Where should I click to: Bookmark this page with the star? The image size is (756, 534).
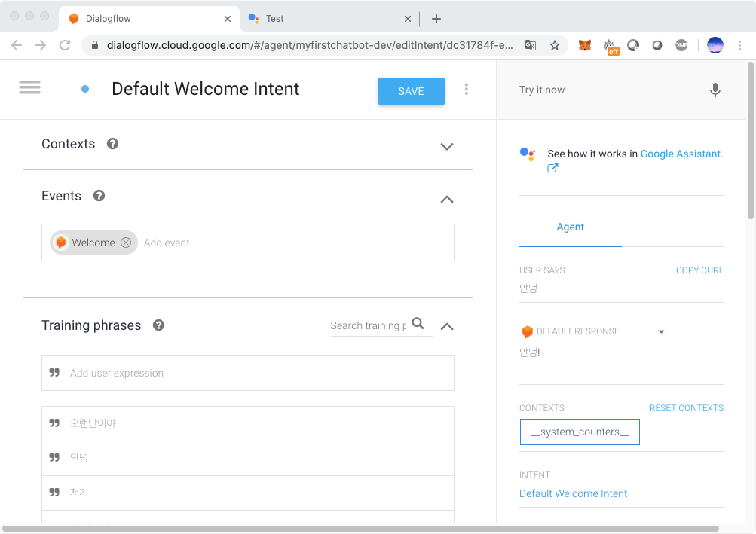coord(555,45)
